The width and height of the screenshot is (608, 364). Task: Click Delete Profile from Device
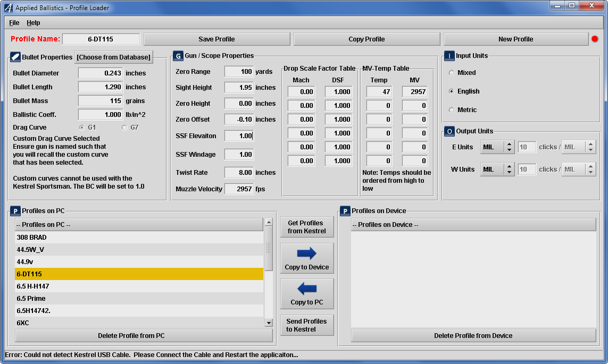pyautogui.click(x=473, y=336)
